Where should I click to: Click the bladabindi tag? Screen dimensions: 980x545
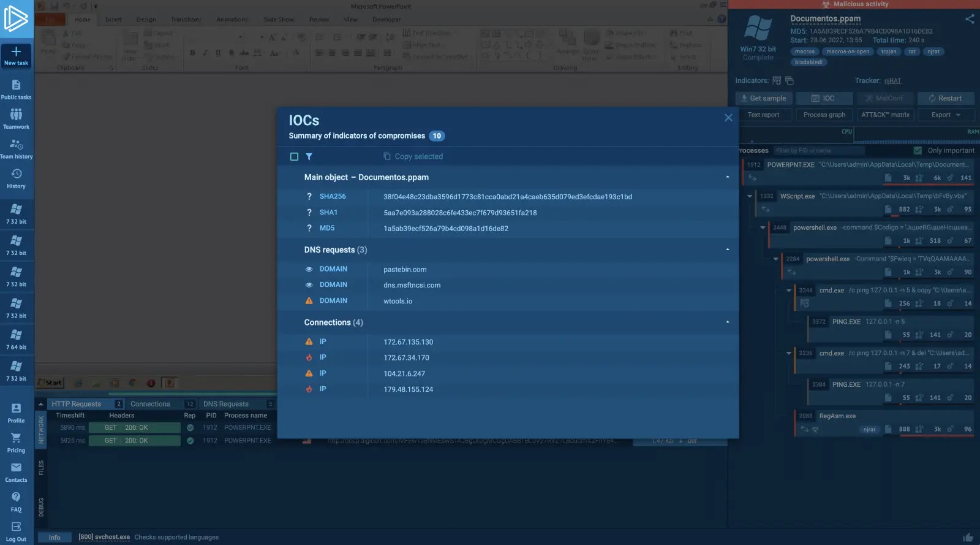tap(809, 62)
